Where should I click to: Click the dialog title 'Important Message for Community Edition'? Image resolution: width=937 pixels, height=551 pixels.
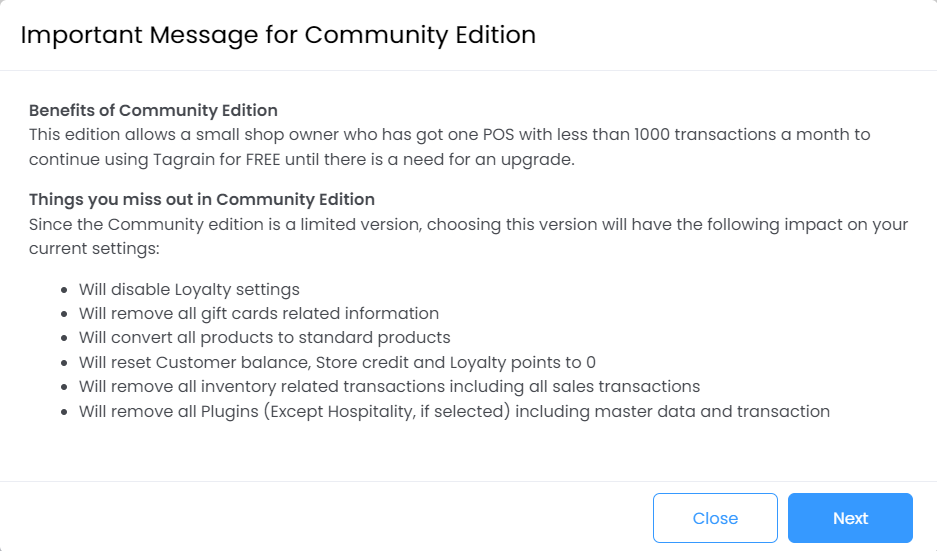[278, 35]
